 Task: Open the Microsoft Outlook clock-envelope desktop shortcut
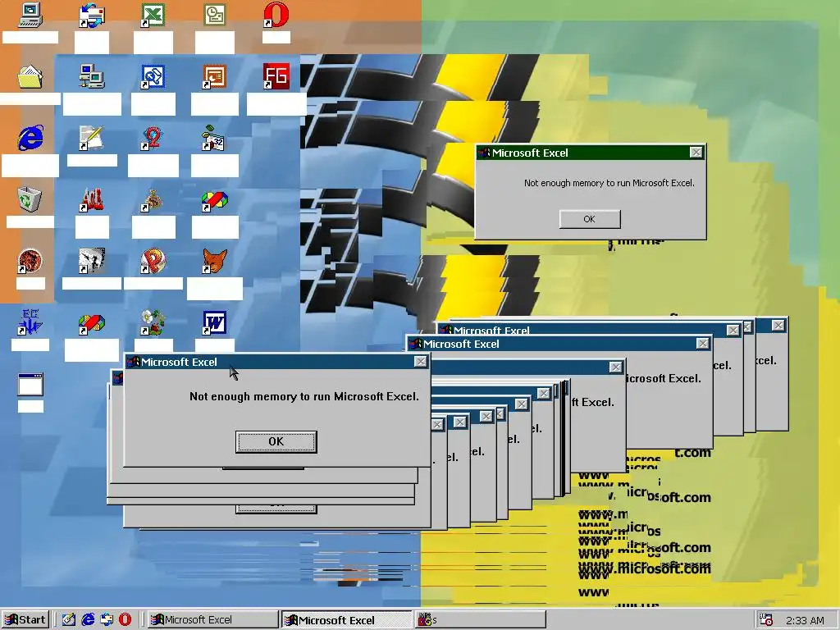click(x=214, y=15)
